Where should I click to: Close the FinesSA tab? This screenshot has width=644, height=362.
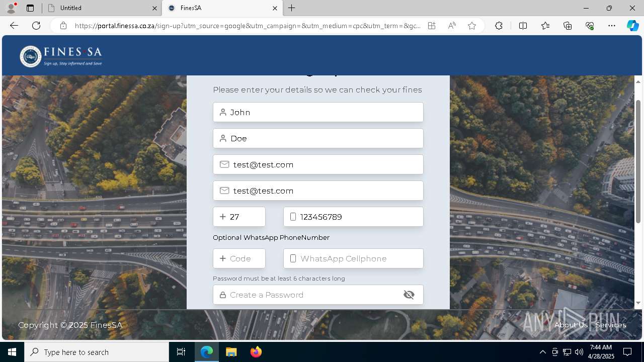coord(275,8)
